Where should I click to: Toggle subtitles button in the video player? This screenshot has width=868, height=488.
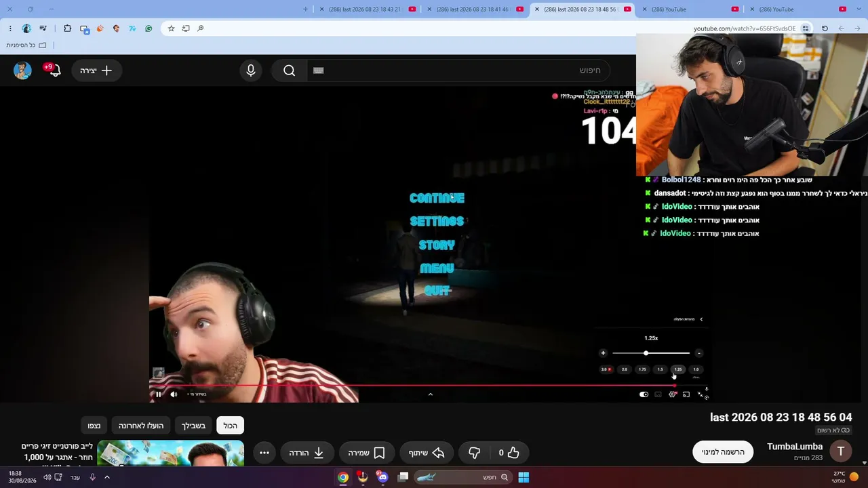click(x=658, y=394)
